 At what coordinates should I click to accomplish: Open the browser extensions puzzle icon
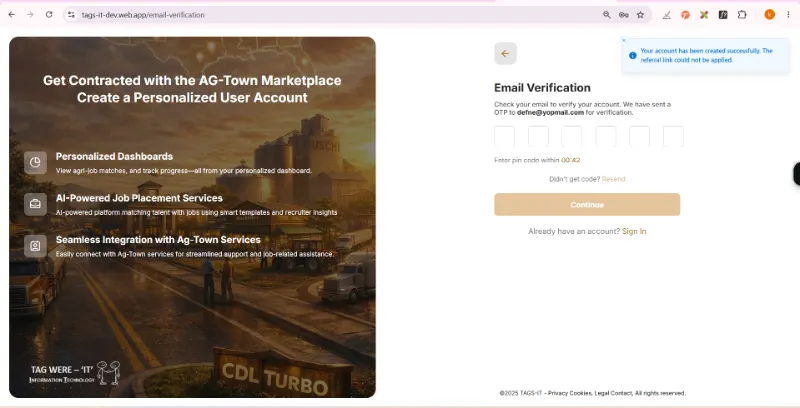coord(742,15)
